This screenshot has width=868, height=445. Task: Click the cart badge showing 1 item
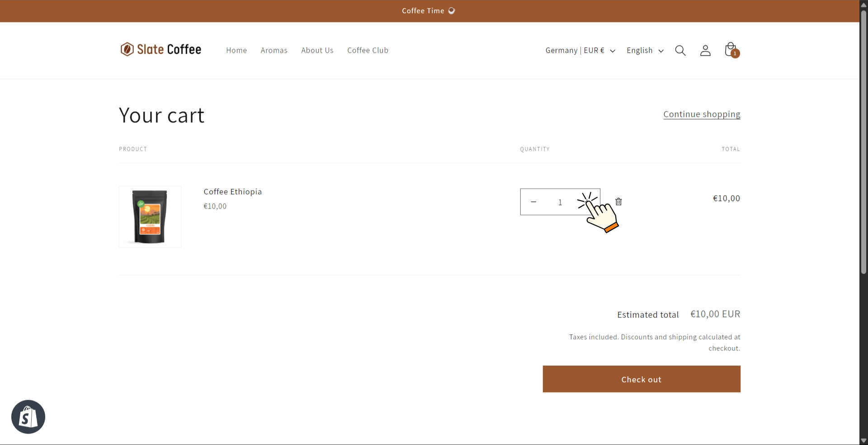(x=735, y=54)
